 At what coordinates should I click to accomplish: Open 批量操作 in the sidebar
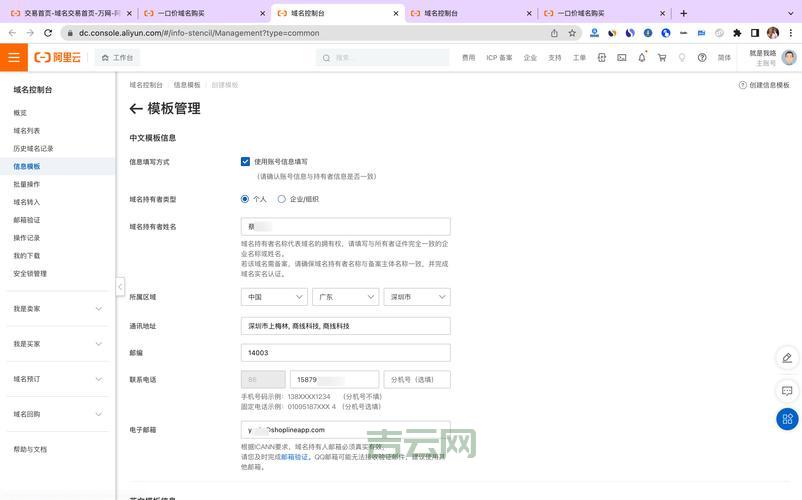pos(27,185)
